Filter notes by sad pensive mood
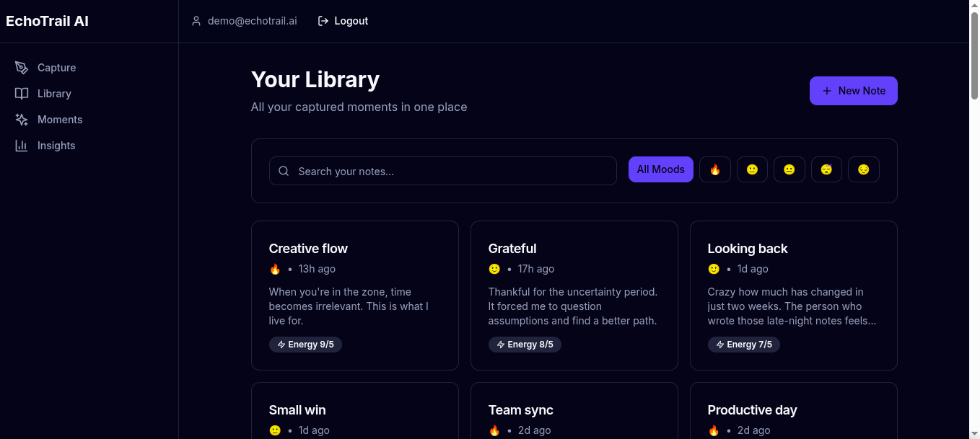980x439 pixels. pyautogui.click(x=864, y=169)
